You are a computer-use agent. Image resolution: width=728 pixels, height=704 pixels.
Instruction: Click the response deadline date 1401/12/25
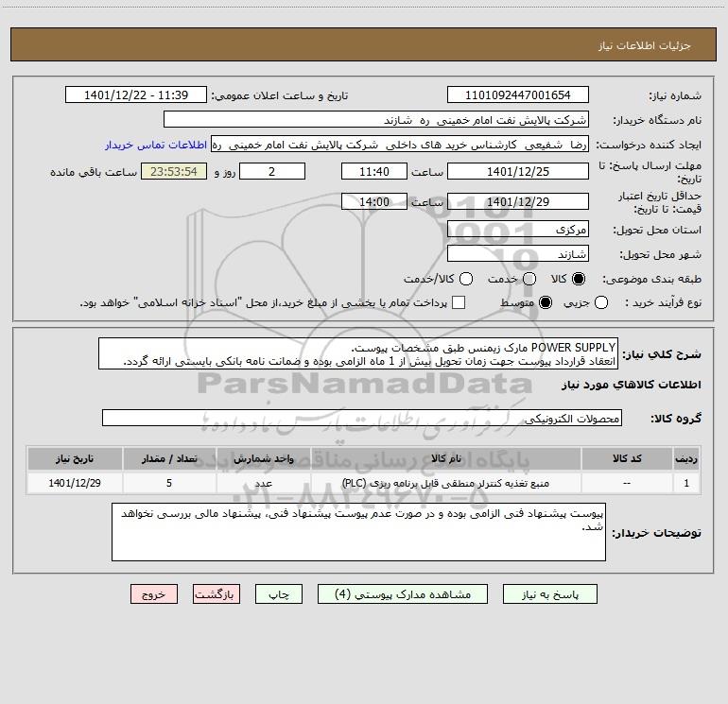(518, 171)
